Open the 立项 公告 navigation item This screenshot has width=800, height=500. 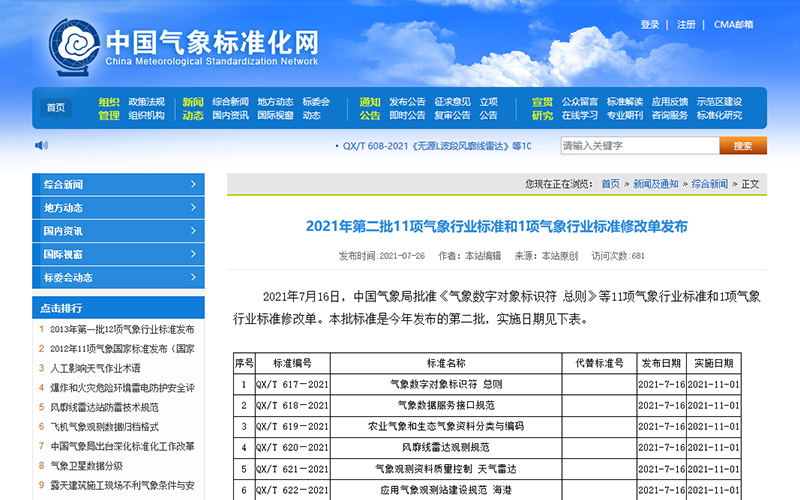tap(488, 108)
